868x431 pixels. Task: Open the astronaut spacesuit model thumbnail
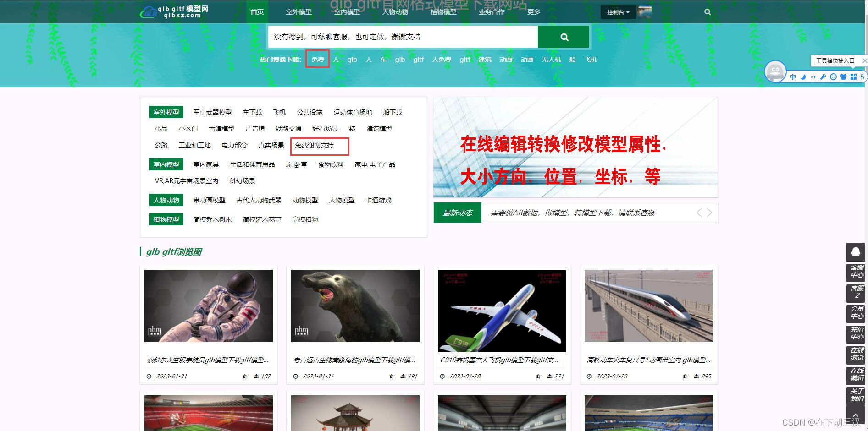tap(209, 306)
